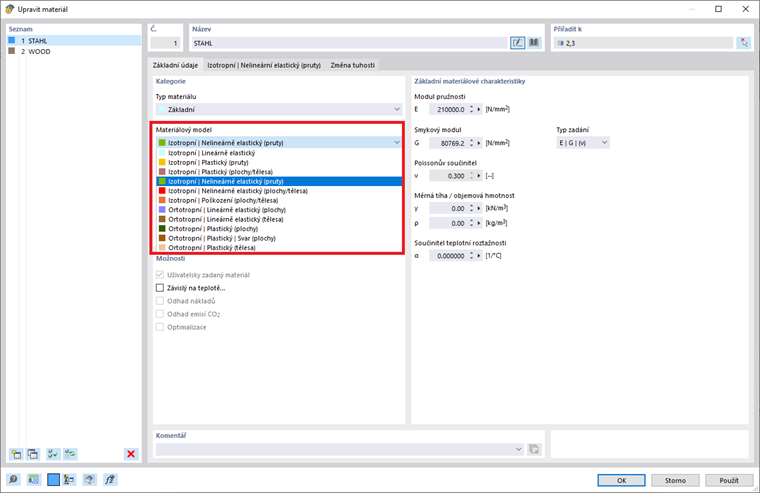Select Ortotropní | Plastický (tělesa) option
The image size is (760, 493).
click(279, 248)
